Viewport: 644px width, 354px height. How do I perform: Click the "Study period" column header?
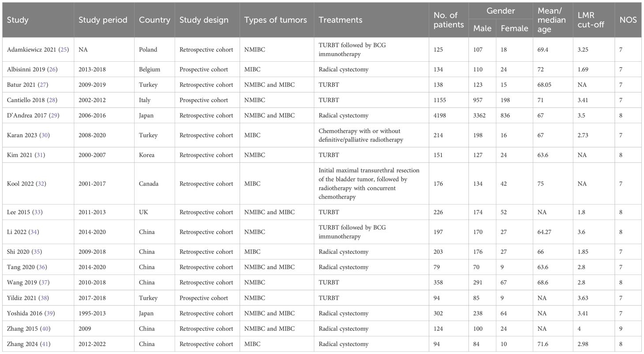pos(103,20)
